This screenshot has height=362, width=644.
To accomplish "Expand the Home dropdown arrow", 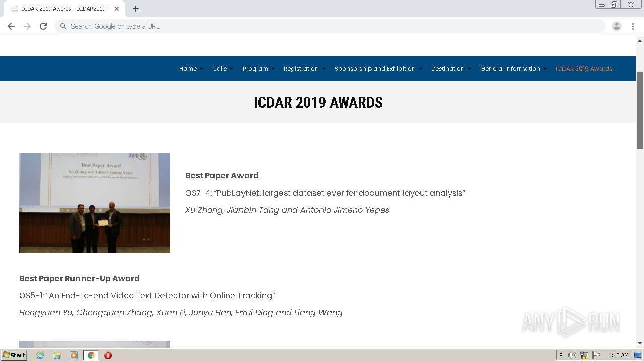I will [x=201, y=69].
